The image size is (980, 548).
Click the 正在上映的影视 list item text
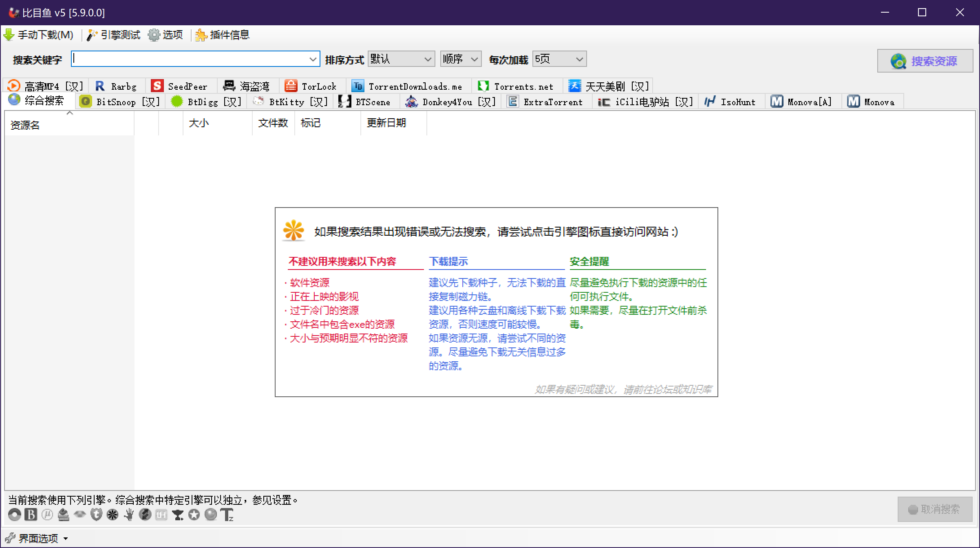pyautogui.click(x=324, y=296)
